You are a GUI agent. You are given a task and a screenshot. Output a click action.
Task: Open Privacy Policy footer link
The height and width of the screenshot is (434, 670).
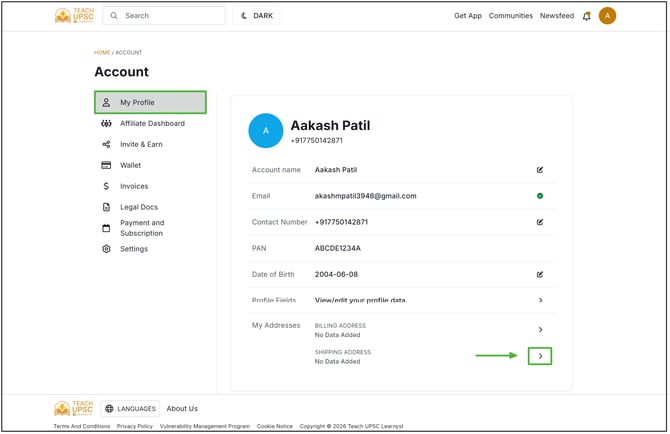135,427
